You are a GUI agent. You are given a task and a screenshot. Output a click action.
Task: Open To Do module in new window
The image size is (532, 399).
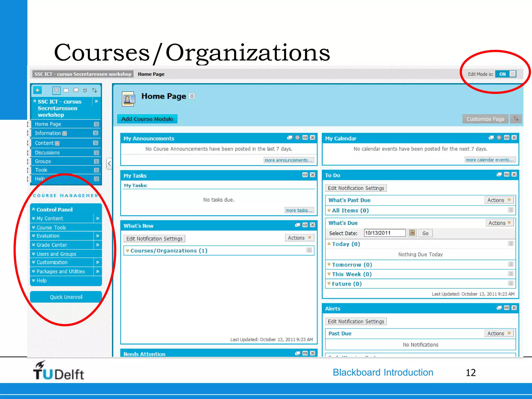point(499,174)
